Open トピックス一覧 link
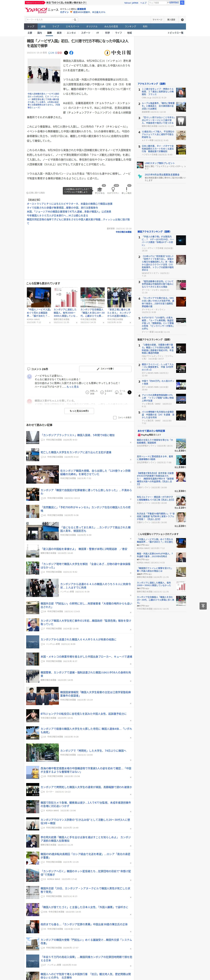Screen dimensions: 210x980 [x=175, y=33]
